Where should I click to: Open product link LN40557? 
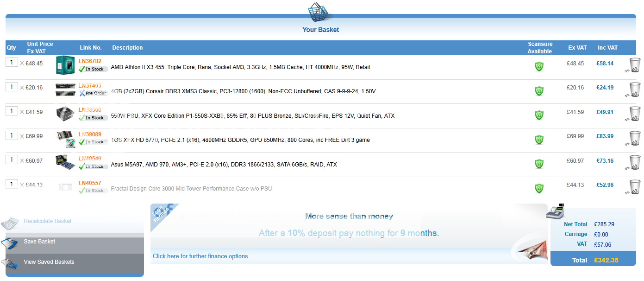pos(90,183)
